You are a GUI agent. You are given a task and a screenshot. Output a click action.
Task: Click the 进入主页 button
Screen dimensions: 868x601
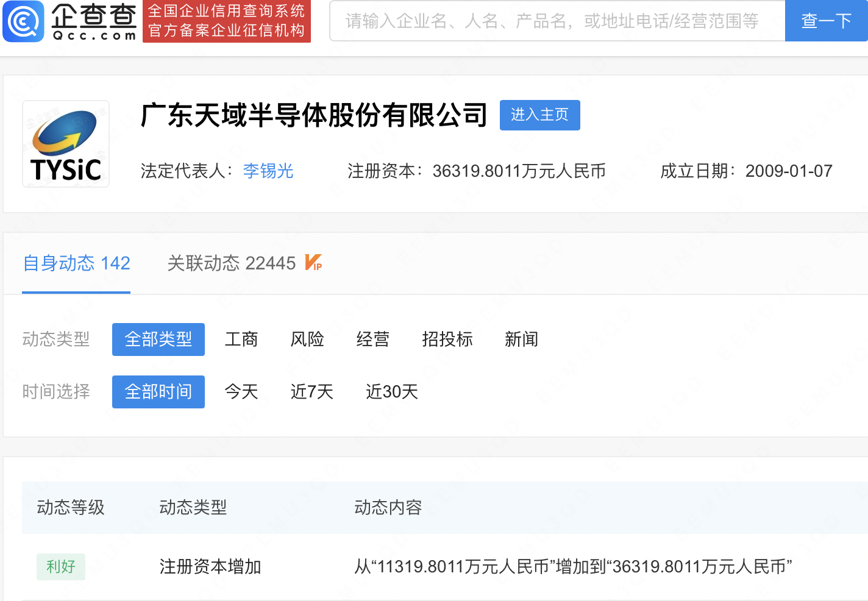tap(539, 115)
